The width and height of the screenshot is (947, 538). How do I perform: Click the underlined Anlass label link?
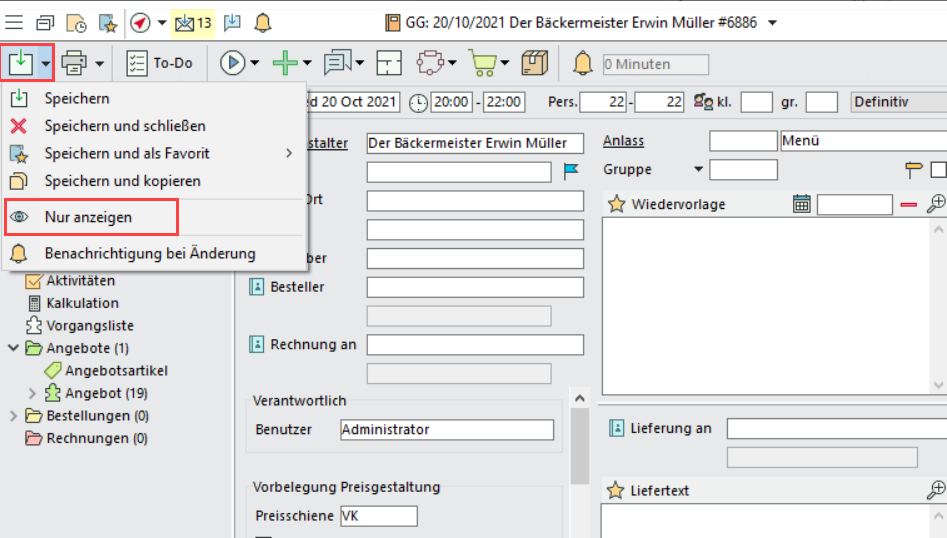[x=623, y=141]
